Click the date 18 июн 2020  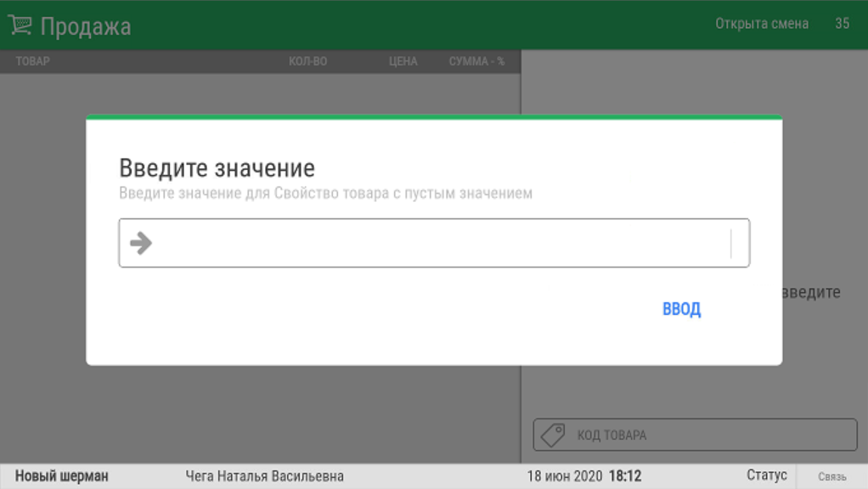tap(565, 475)
